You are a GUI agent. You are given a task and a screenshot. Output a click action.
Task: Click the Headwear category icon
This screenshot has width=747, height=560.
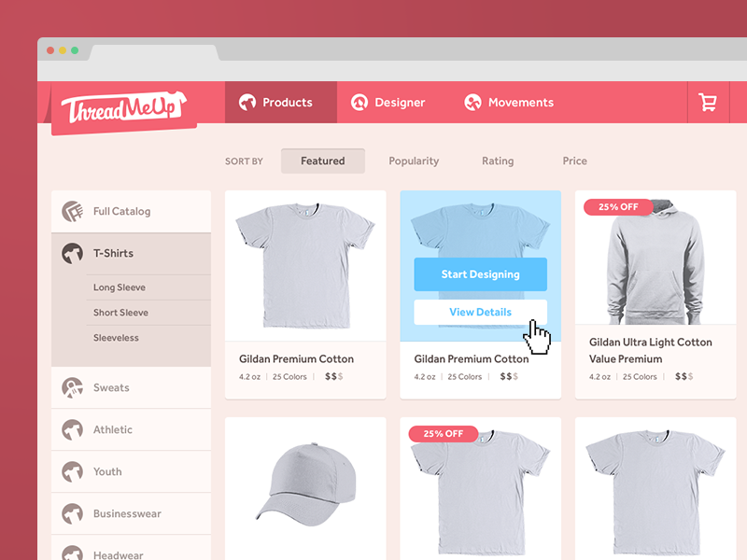(73, 553)
